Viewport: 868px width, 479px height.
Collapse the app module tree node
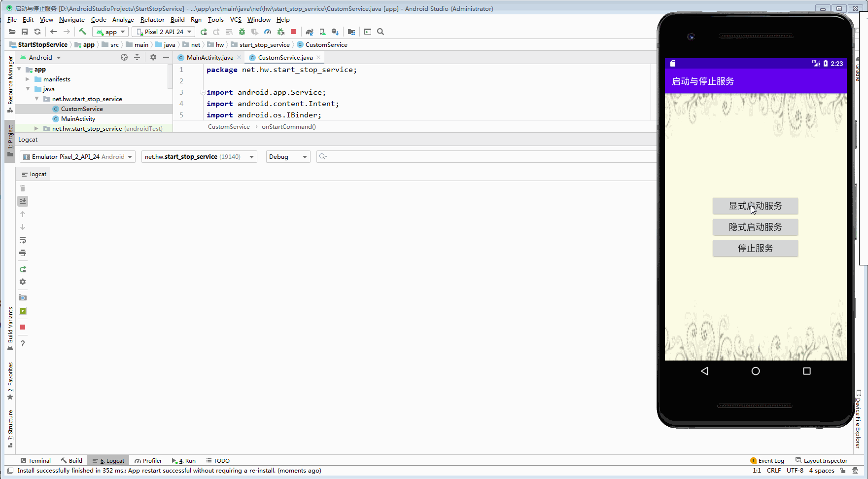[x=19, y=69]
